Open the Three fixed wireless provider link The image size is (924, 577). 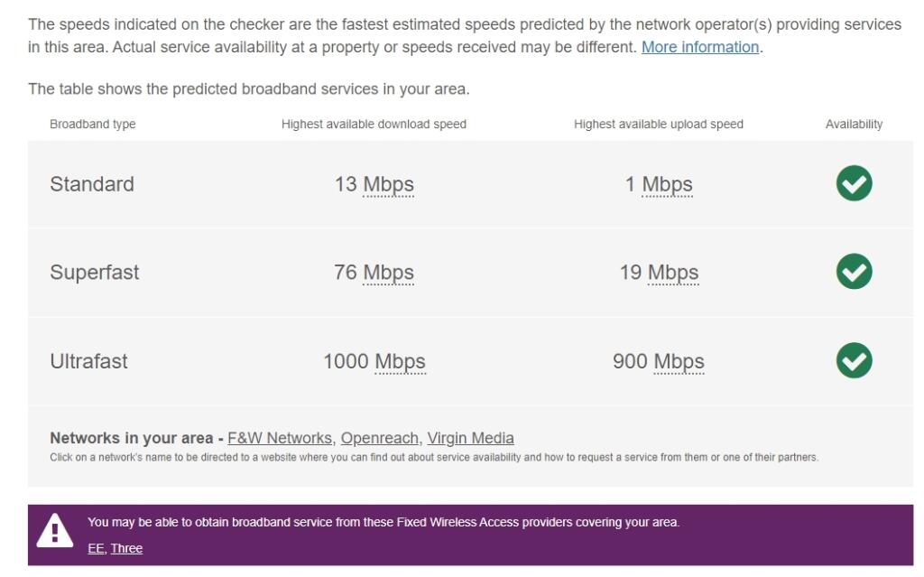coord(126,547)
